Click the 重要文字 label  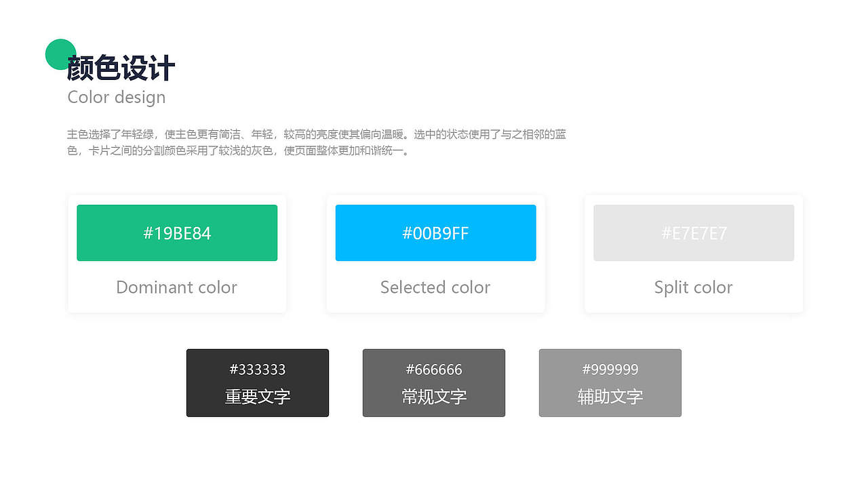click(258, 396)
